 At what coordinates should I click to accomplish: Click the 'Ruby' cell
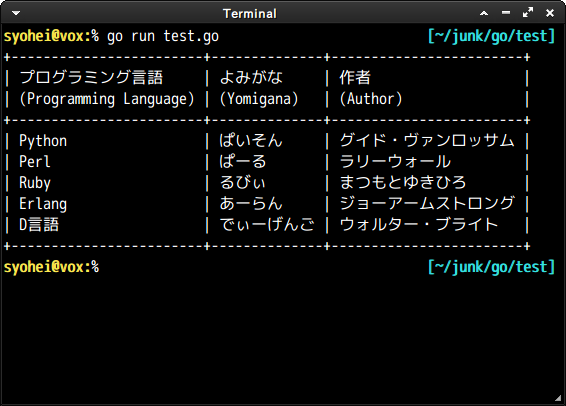35,183
